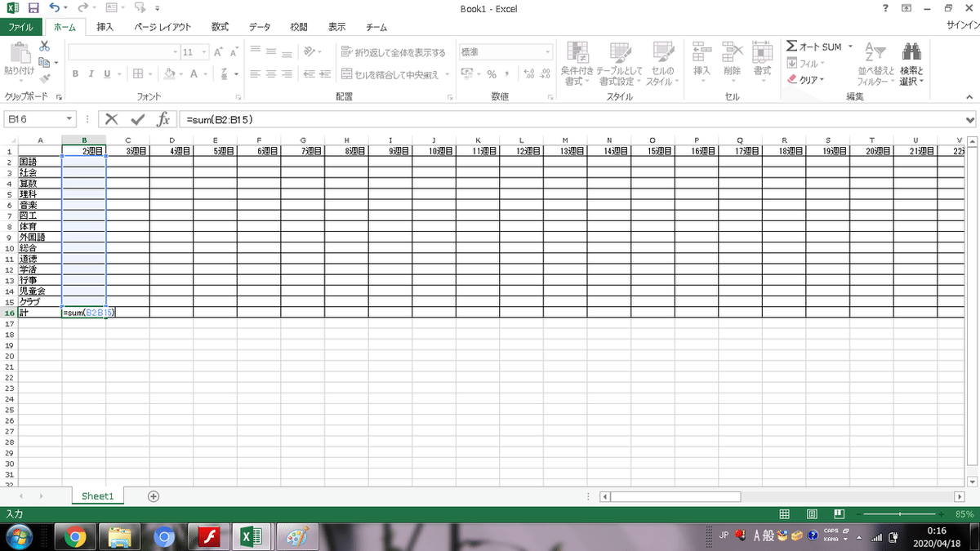Click Merge and Center button
This screenshot has width=980, height=551.
point(391,74)
